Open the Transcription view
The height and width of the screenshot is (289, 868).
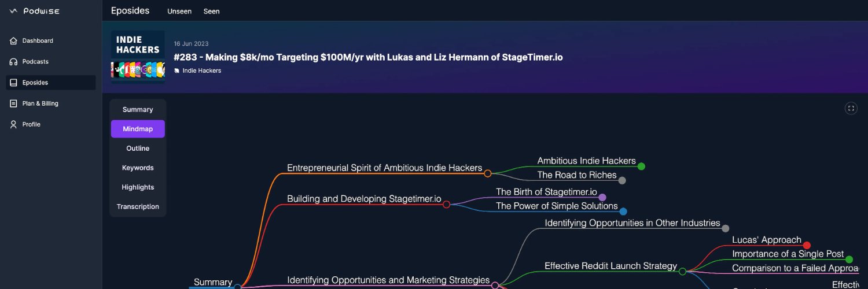pos(138,206)
